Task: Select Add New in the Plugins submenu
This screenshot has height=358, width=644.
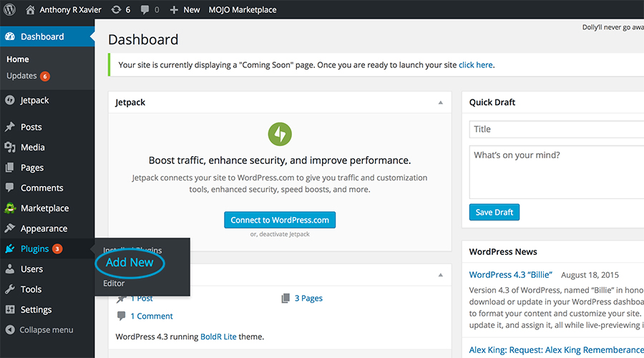Action: pyautogui.click(x=130, y=262)
